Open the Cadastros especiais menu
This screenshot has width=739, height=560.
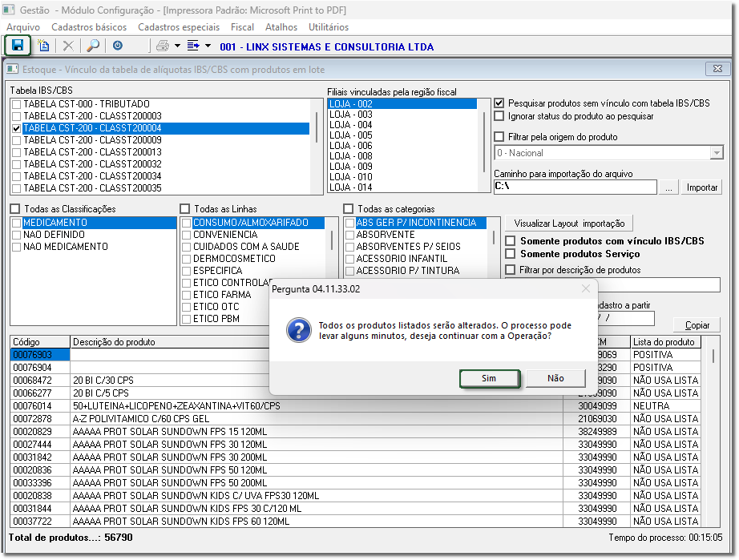(179, 27)
